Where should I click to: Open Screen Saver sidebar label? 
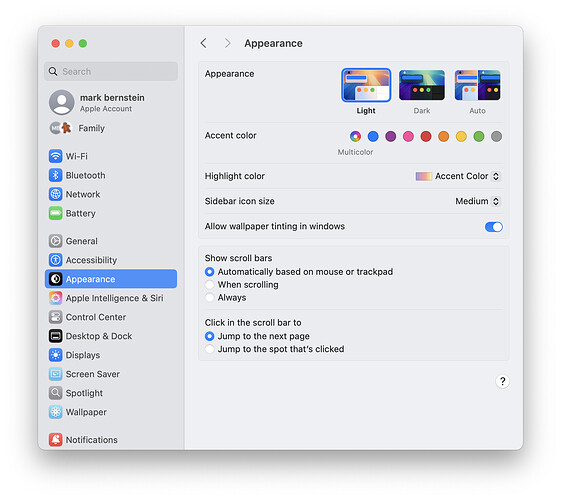pyautogui.click(x=93, y=374)
